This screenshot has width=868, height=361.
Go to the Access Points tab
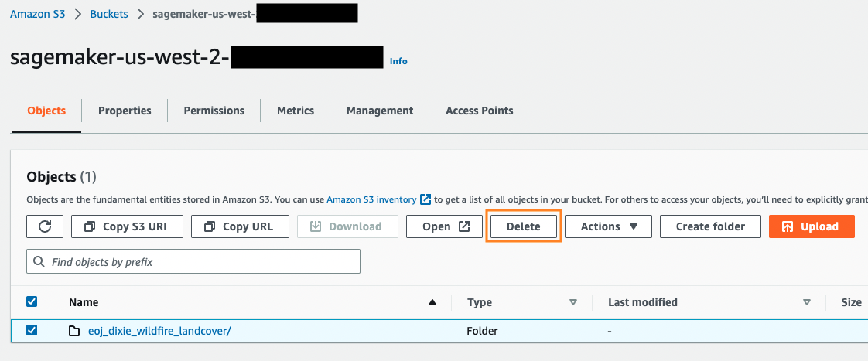(x=480, y=111)
